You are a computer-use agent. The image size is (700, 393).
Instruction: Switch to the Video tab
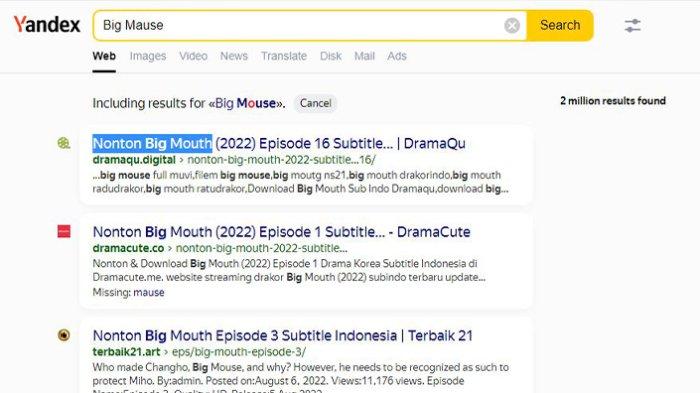pyautogui.click(x=193, y=56)
